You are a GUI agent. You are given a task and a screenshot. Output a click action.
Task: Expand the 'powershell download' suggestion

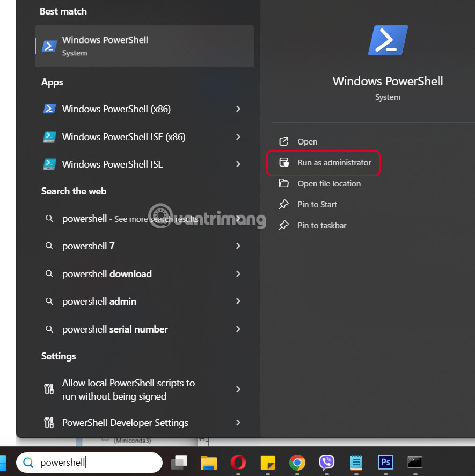pyautogui.click(x=106, y=274)
